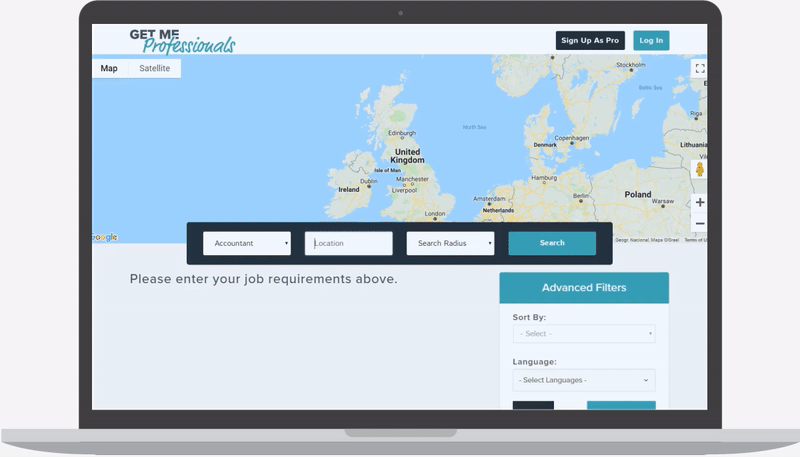Click Berlin on the map
Viewport: 800px width, 457px height.
click(x=581, y=196)
